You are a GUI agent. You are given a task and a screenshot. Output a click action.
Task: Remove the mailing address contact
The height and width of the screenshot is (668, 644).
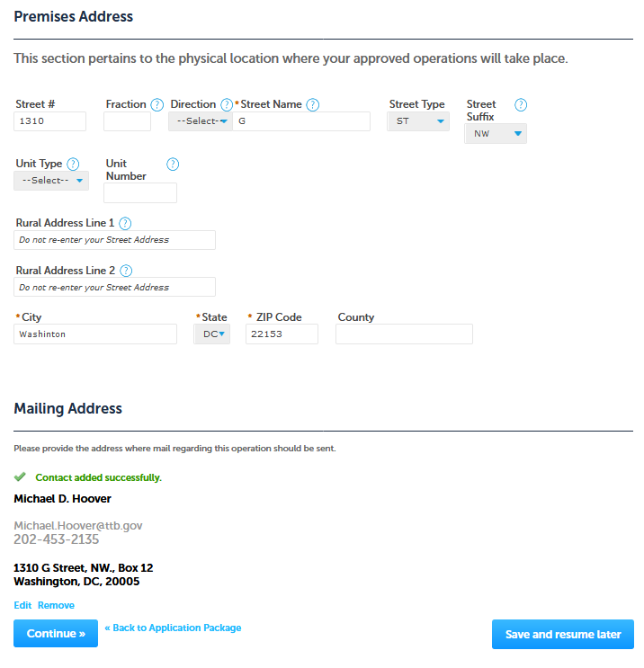click(56, 605)
